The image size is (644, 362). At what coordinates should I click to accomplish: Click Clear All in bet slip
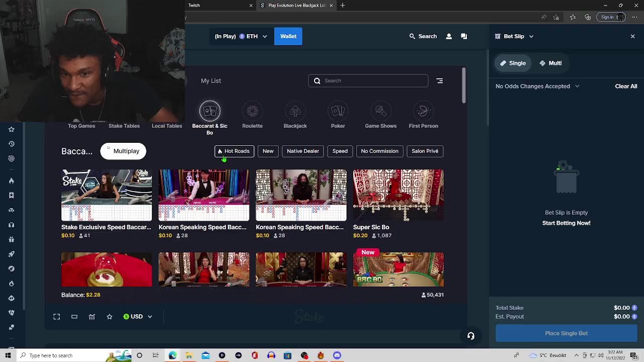click(626, 86)
